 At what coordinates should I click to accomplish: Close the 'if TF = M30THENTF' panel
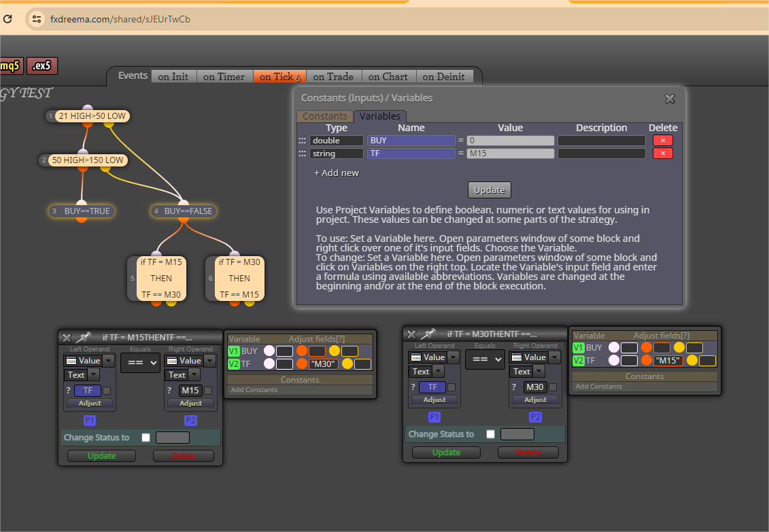411,334
